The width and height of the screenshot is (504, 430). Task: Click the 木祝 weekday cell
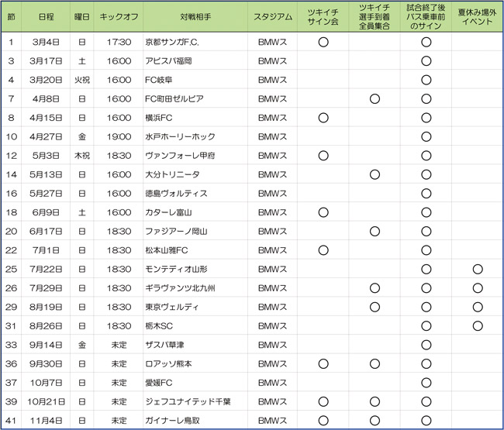(82, 156)
